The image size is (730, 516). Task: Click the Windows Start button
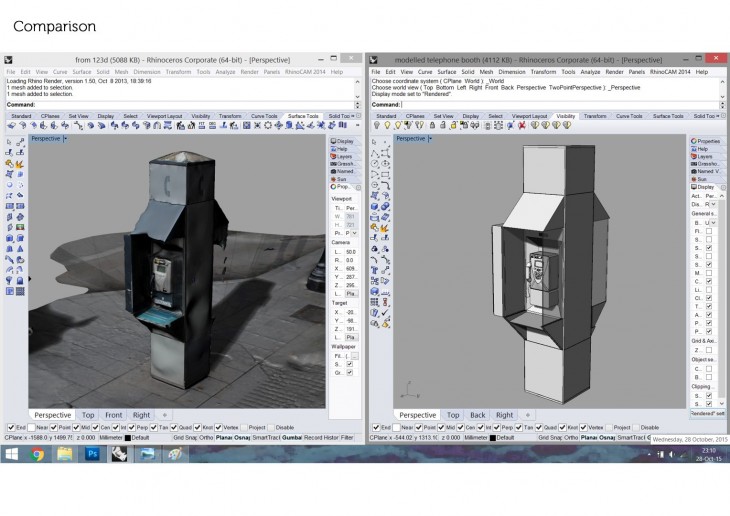coord(11,454)
